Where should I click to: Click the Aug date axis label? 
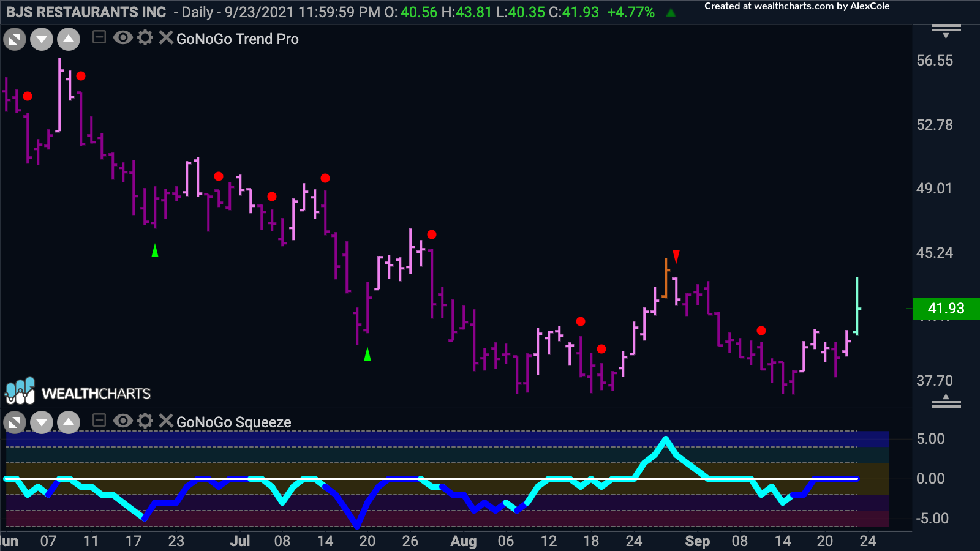[464, 541]
